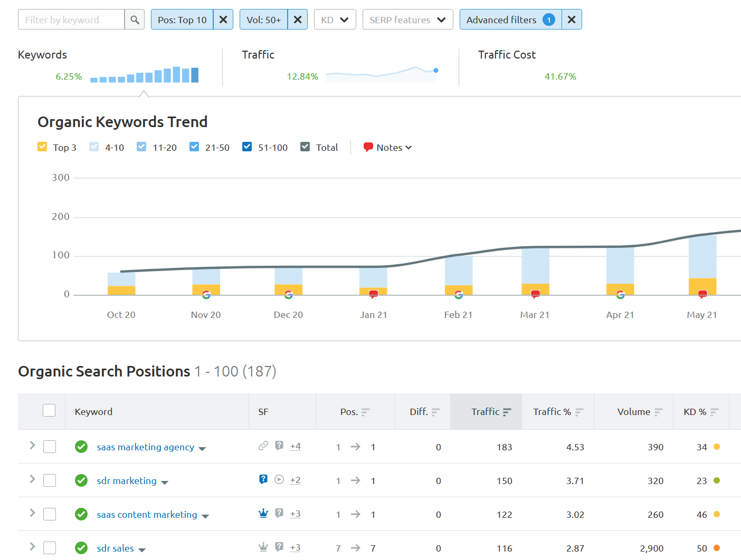Image resolution: width=741 pixels, height=560 pixels.
Task: Click the Google update marker on Nov 20
Action: (x=206, y=294)
